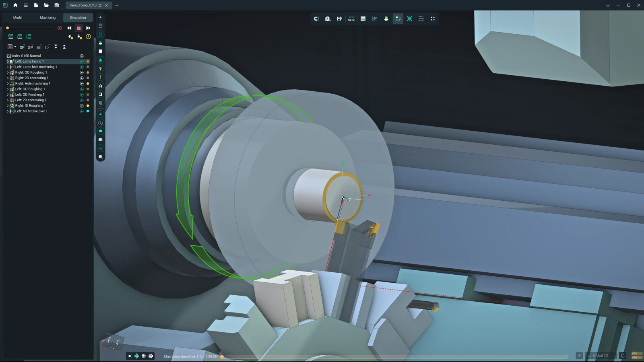This screenshot has height=362, width=644.
Task: Expand Left: Lathe facing 1 operation
Action: [x=8, y=62]
